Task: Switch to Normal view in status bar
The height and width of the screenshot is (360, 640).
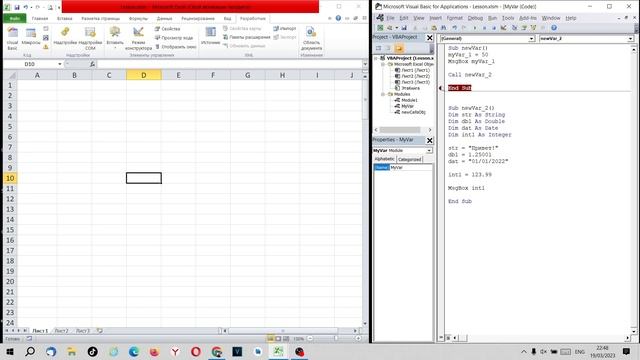Action: tap(270, 338)
